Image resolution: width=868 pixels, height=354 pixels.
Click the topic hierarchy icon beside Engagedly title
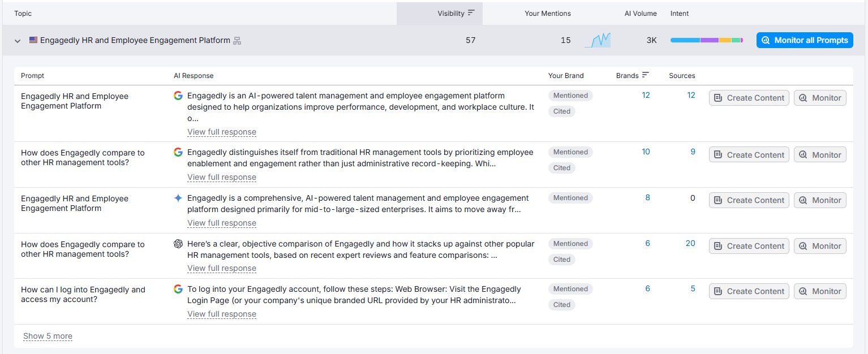237,41
